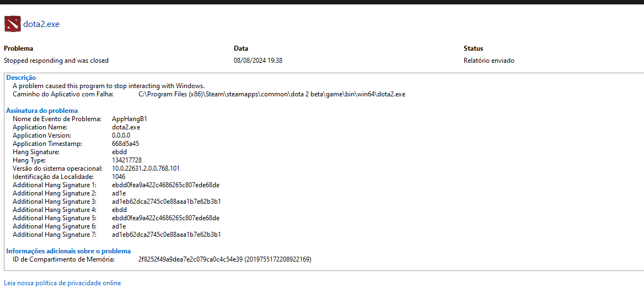
Task: Click the 'Application Timestamp:' label
Action: 47,144
